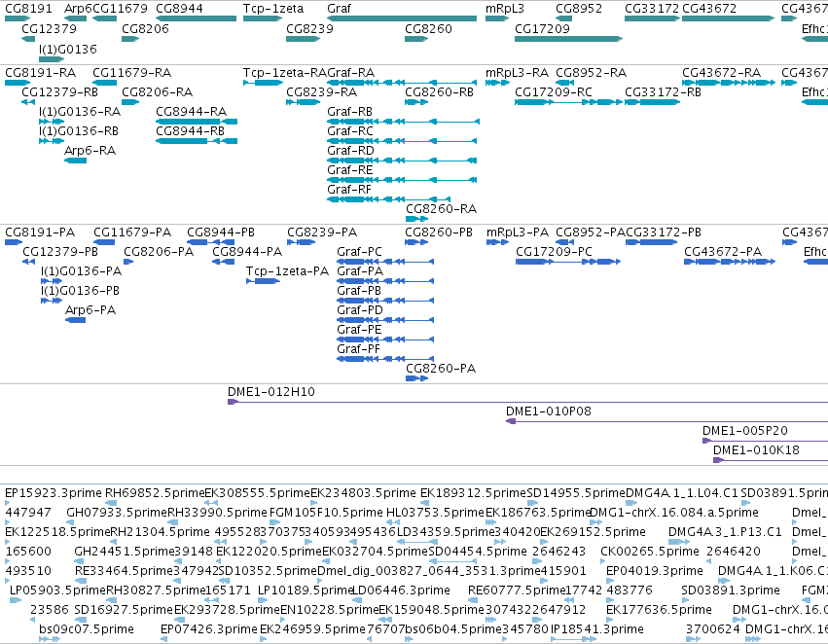
Task: Select EST EK177636.5prime
Action: [x=659, y=610]
